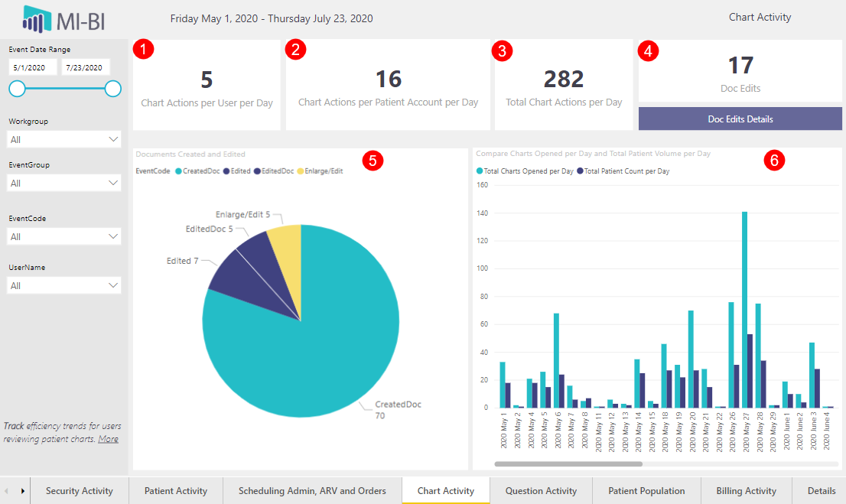This screenshot has height=504, width=846.
Task: Follow the More link in sidebar
Action: click(108, 439)
